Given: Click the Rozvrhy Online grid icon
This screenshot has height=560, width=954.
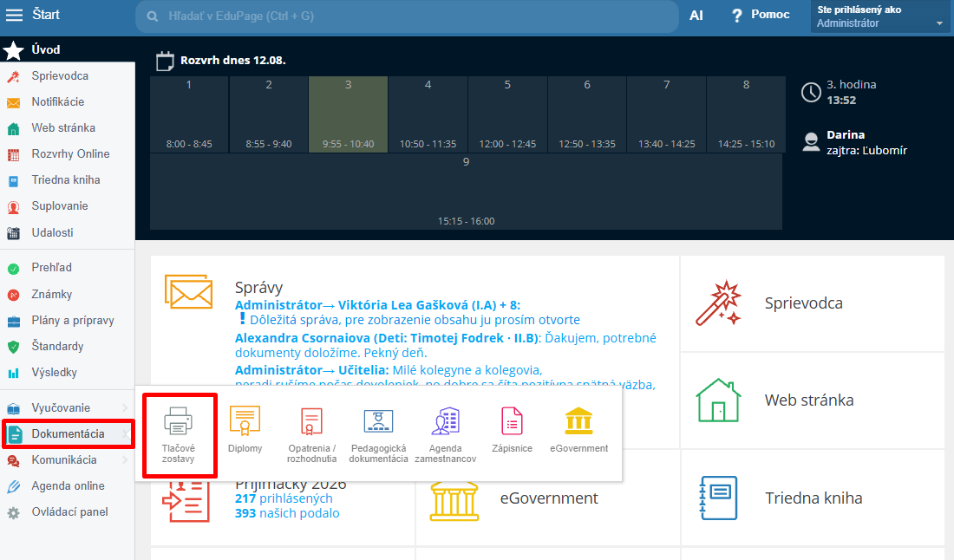Looking at the screenshot, I should click(x=13, y=154).
